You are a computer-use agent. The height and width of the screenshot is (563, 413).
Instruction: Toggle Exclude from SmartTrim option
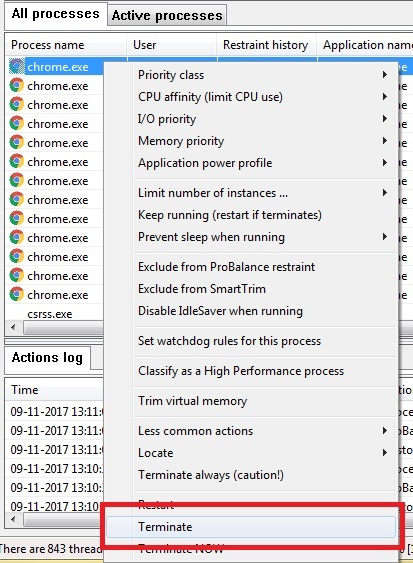tap(265, 289)
